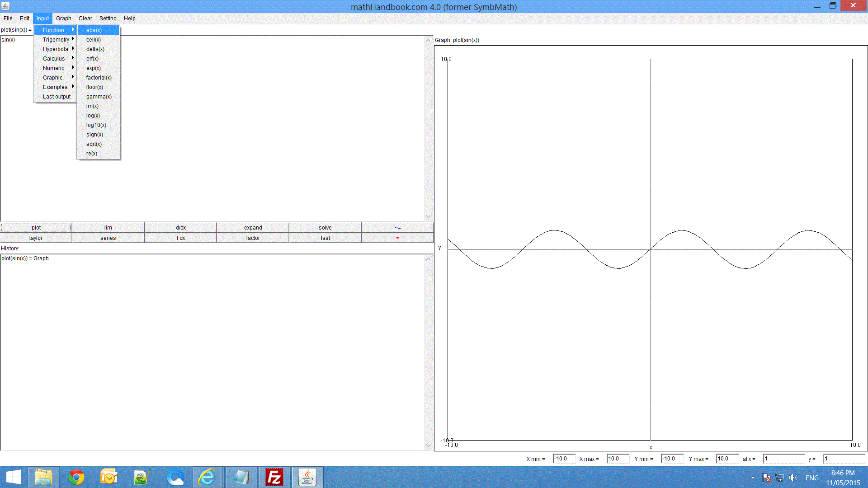This screenshot has width=868, height=488.
Task: Open the factorial(x) function option
Action: pyautogui.click(x=98, y=77)
